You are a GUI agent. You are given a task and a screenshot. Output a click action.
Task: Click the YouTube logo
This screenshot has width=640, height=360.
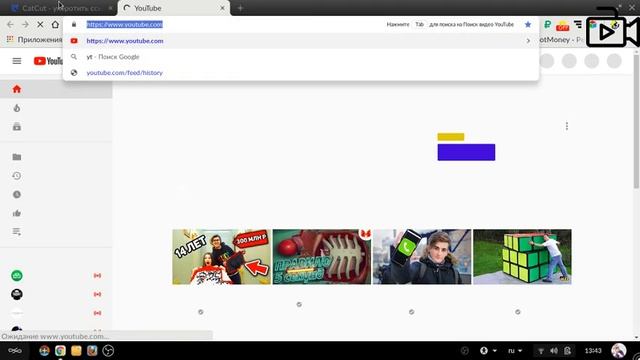tap(48, 61)
